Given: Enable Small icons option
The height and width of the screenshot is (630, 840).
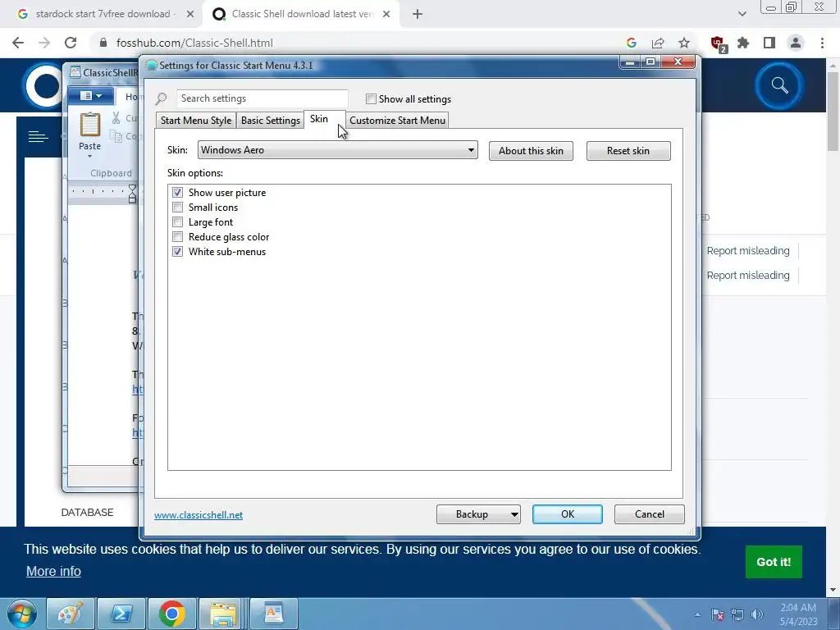Looking at the screenshot, I should coord(177,208).
